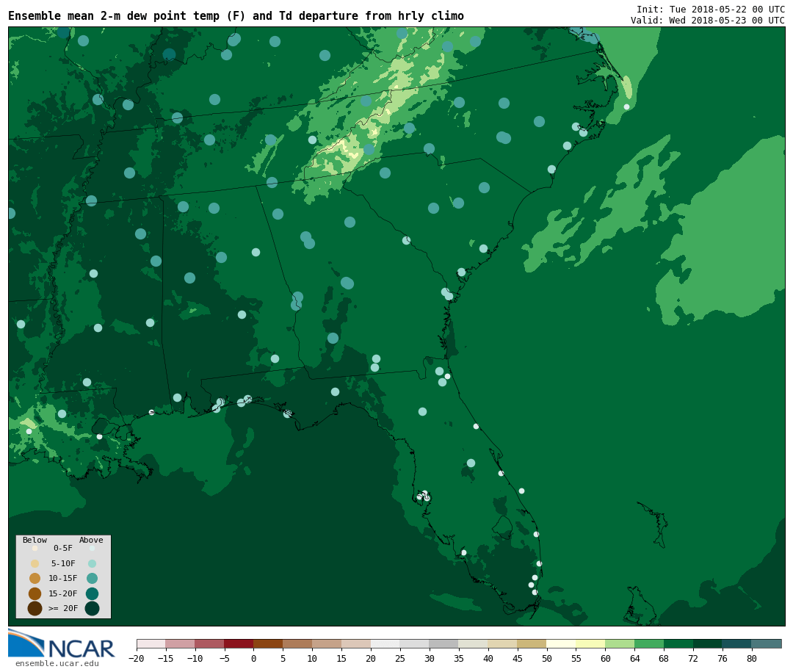Screen dimensions: 793x672
Task: Pick the -20 to -15 pale pink colorbar swatch
Action: click(x=151, y=643)
